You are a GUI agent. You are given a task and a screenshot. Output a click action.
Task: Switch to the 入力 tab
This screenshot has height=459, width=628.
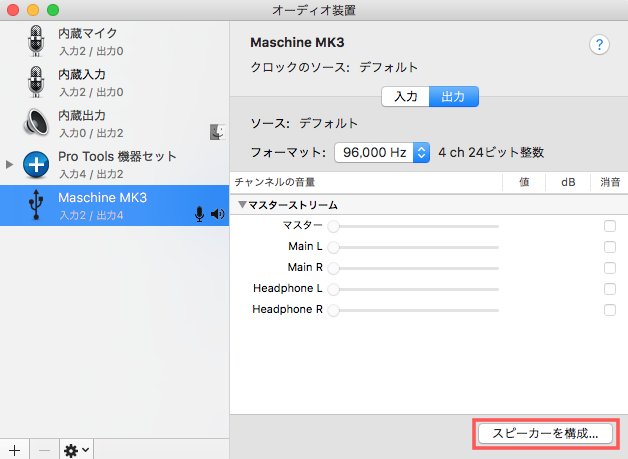405,97
